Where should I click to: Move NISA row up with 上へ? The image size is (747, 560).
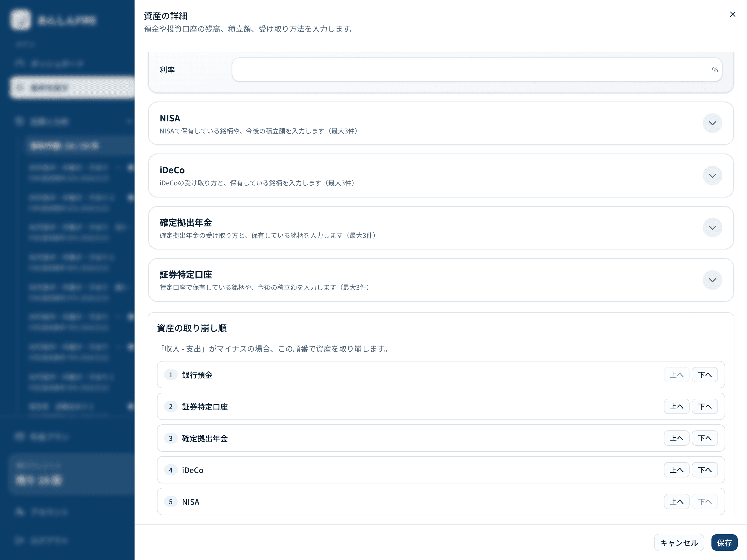(x=676, y=501)
